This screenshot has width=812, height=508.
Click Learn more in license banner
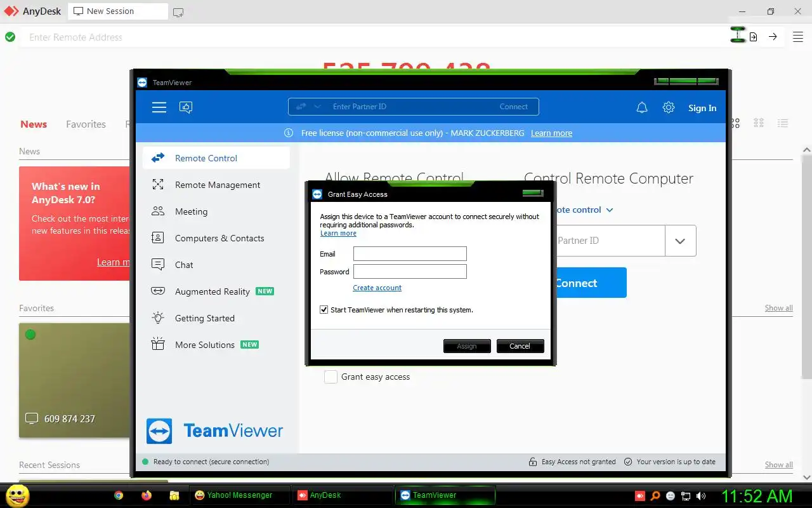pos(551,133)
